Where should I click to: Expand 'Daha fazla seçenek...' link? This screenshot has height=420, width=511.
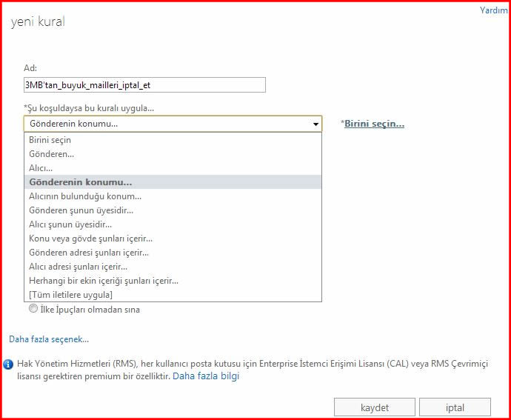tap(49, 339)
